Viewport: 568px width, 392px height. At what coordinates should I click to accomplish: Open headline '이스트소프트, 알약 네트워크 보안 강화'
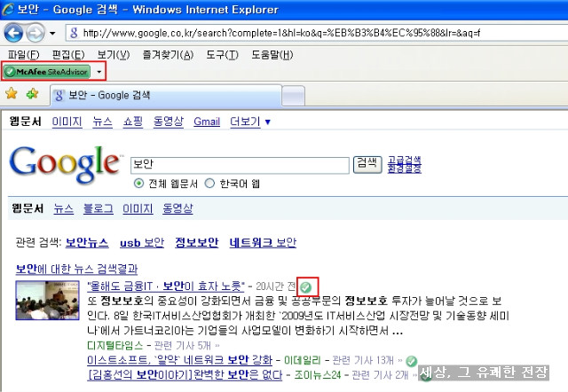[179, 360]
